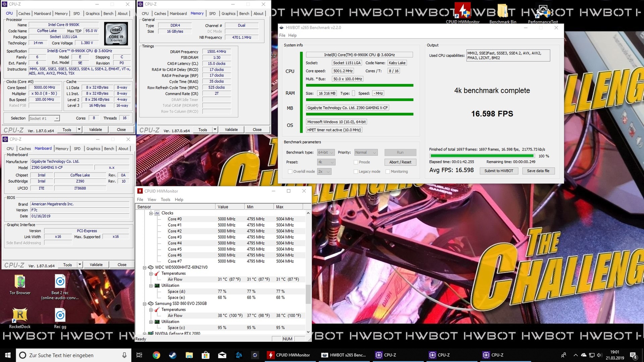This screenshot has width=644, height=362.
Task: Open PerformanceTest desktop shortcut
Action: pos(543,13)
